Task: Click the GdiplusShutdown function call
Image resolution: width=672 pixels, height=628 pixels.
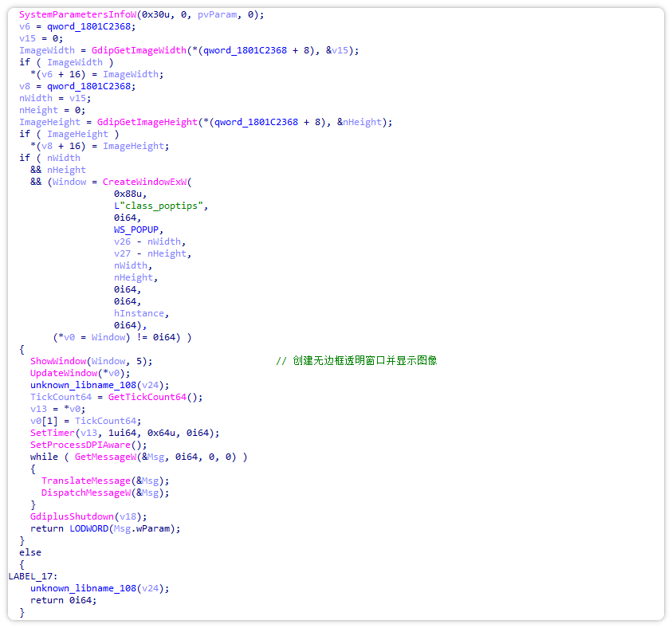Action: (72, 516)
